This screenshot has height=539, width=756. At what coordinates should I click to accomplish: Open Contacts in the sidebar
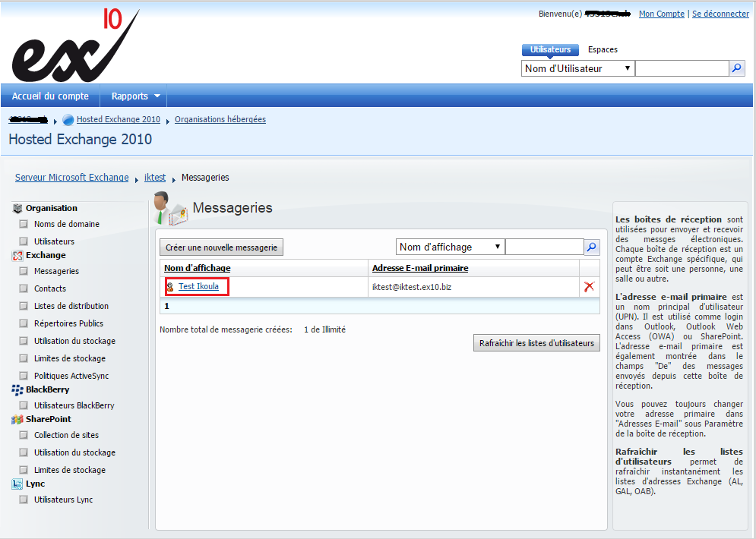(50, 288)
